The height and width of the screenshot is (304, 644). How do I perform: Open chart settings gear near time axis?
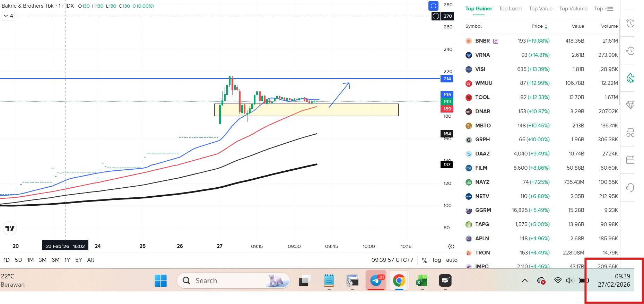coord(451,247)
